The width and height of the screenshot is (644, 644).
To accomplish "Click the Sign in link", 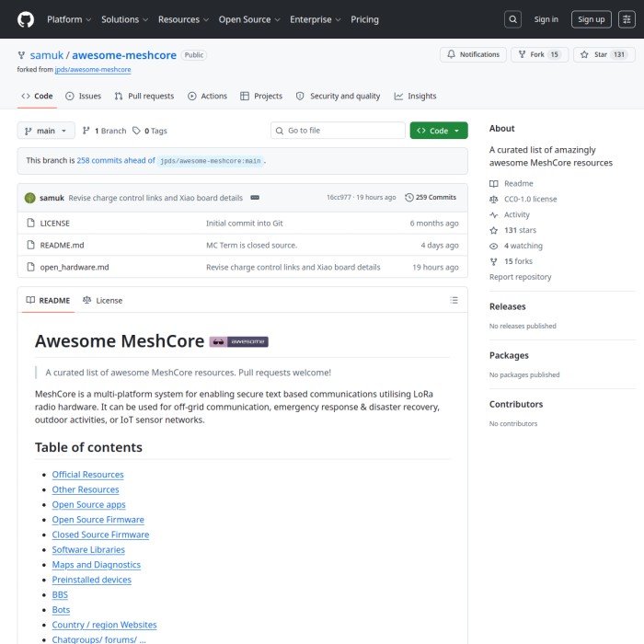I will (546, 19).
